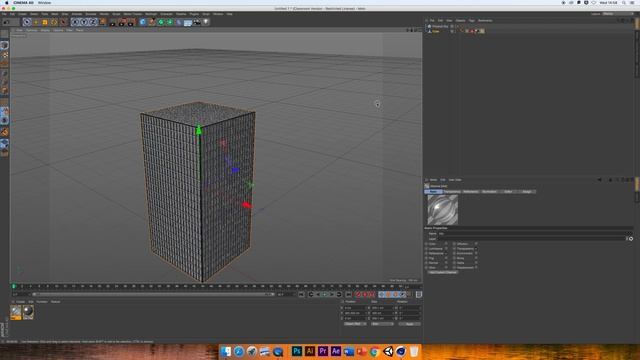This screenshot has width=640, height=360.
Task: Click the Floor environment icon
Action: click(188, 22)
